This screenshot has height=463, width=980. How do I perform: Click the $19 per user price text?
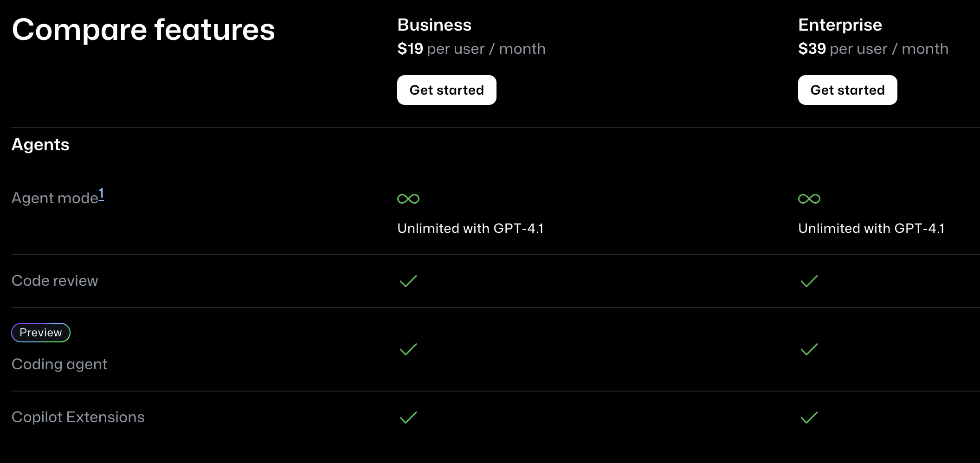click(x=471, y=48)
